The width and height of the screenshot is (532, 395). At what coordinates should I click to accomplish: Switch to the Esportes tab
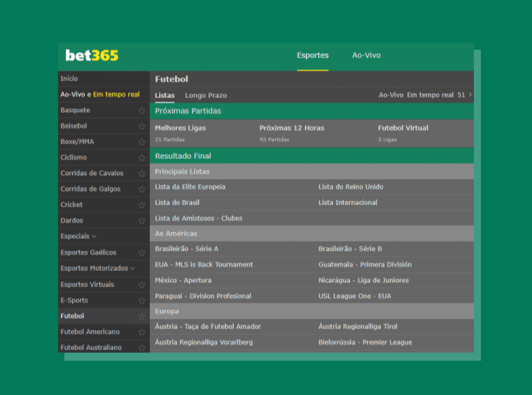312,55
